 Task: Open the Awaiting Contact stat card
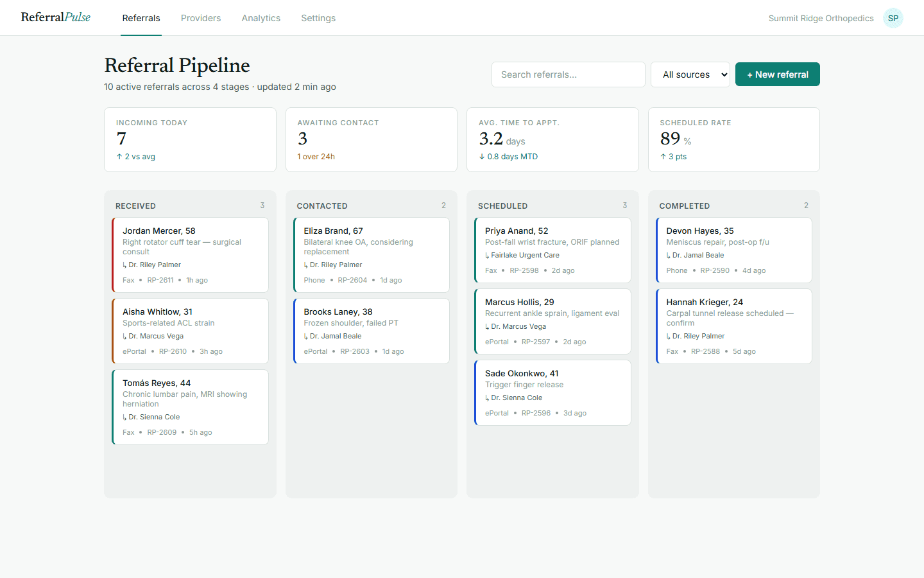pos(372,139)
